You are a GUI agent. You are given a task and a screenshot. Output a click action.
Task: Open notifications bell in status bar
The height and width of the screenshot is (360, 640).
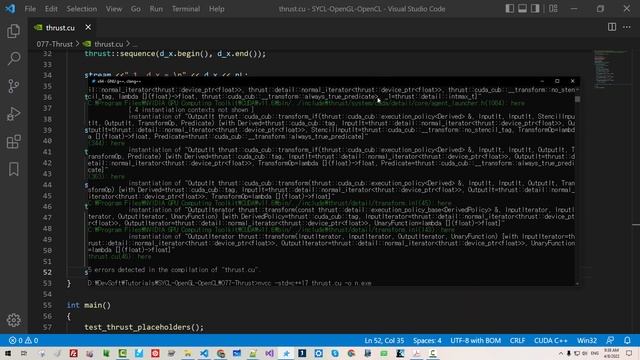click(627, 340)
